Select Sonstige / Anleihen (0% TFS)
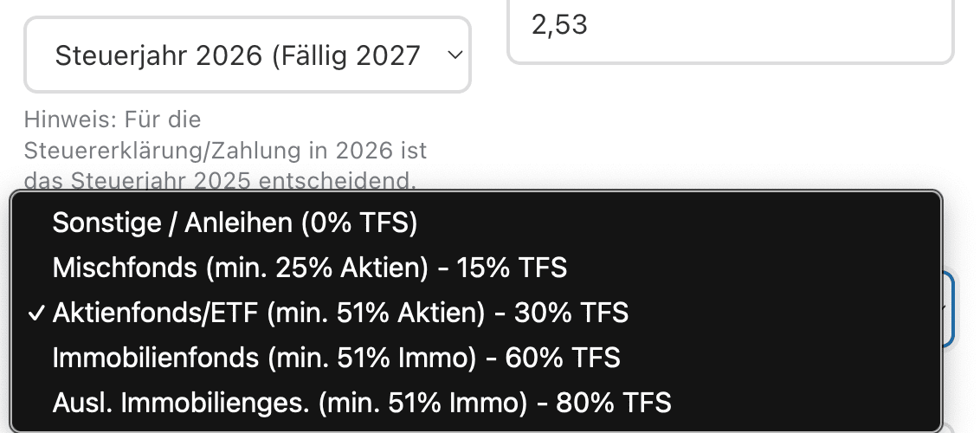980x433 pixels. (x=235, y=223)
